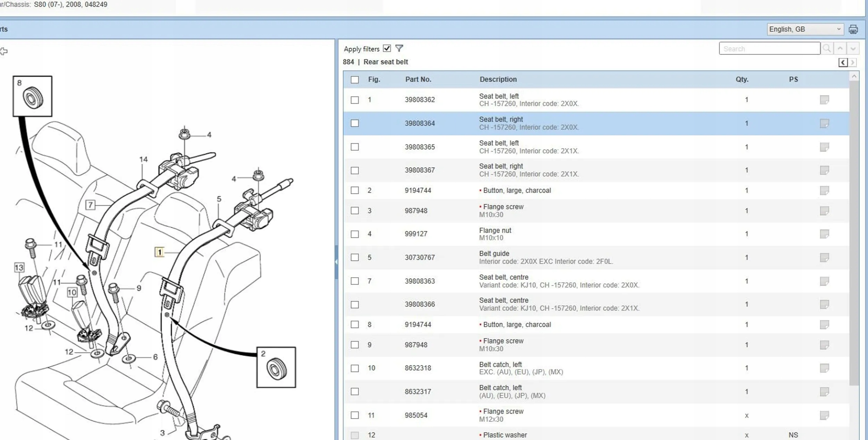This screenshot has width=868, height=440.
Task: Click in the Search input field
Action: click(x=769, y=49)
